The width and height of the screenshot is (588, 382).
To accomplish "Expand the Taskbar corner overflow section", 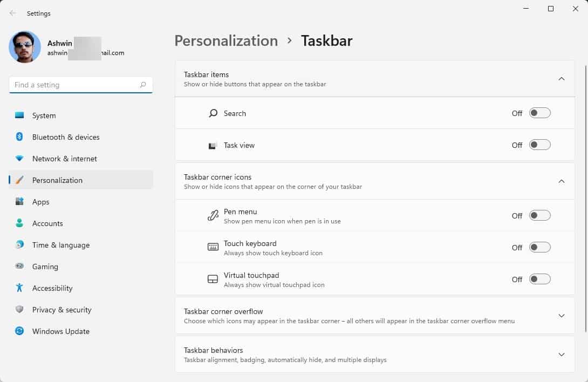I will [561, 316].
